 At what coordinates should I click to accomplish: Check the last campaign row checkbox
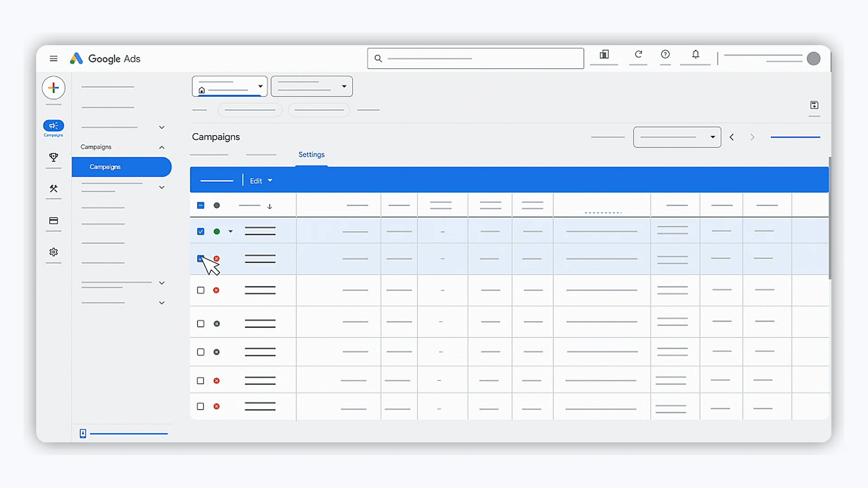pos(201,406)
